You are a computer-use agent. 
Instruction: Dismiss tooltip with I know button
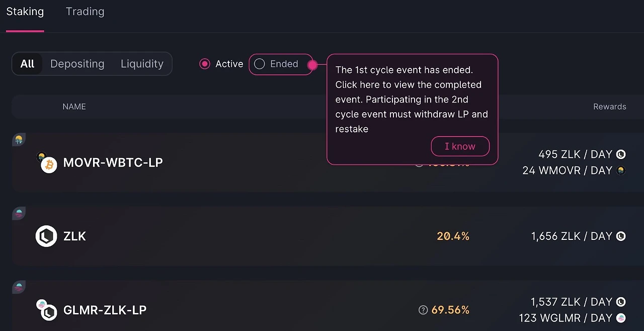(x=460, y=146)
